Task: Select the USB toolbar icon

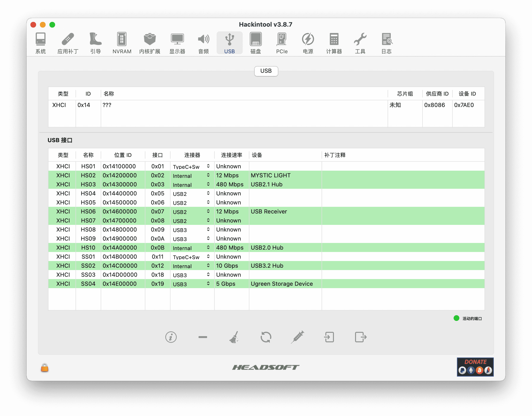Action: (229, 43)
